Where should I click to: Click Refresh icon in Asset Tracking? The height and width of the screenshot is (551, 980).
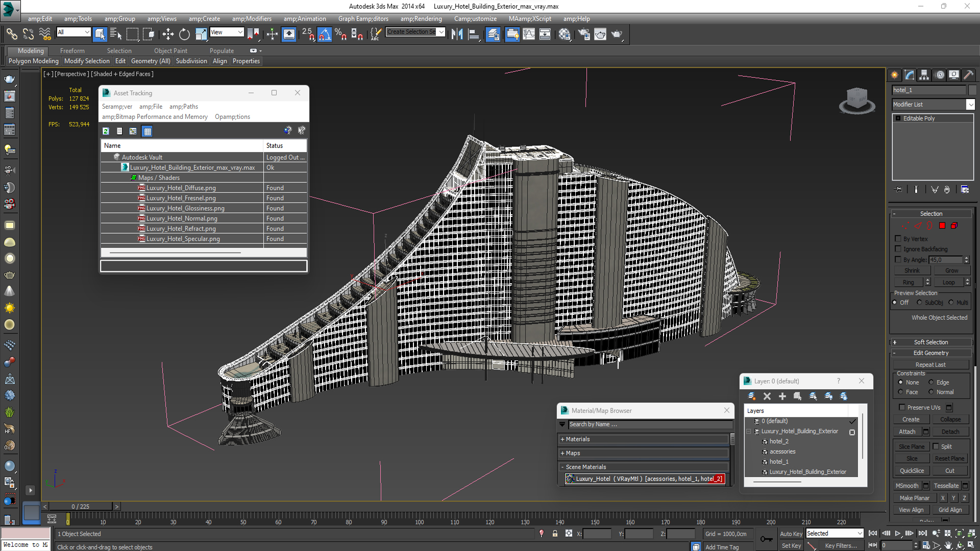pyautogui.click(x=106, y=131)
